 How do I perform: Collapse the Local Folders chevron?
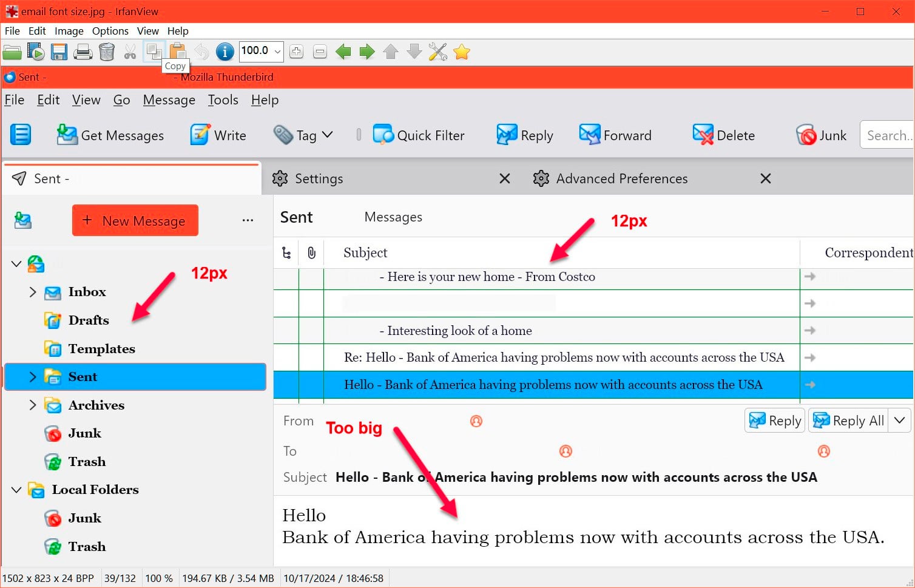(16, 490)
